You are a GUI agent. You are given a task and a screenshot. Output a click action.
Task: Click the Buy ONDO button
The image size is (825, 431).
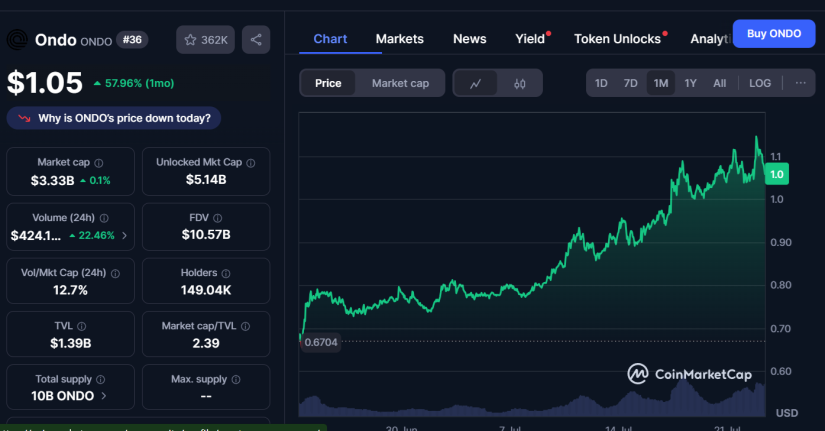click(774, 34)
